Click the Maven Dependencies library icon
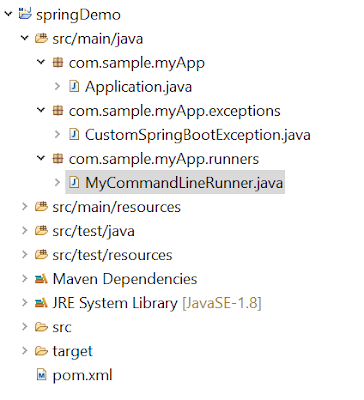Image resolution: width=364 pixels, height=400 pixels. tap(41, 279)
